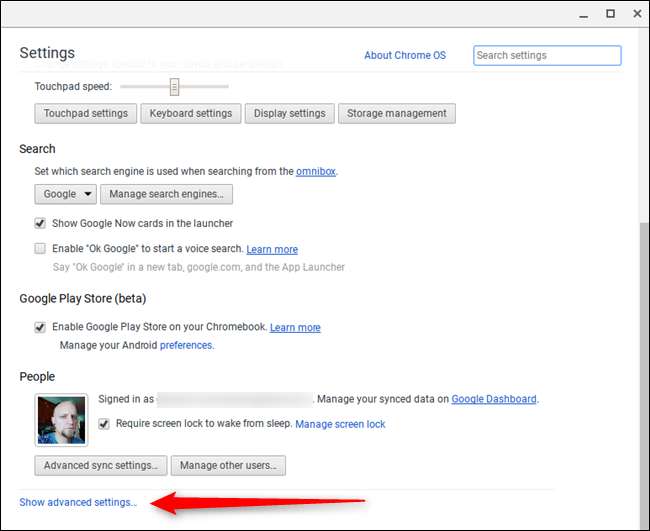Screen dimensions: 650x531
Task: Minimize the Settings window
Action: tap(584, 15)
